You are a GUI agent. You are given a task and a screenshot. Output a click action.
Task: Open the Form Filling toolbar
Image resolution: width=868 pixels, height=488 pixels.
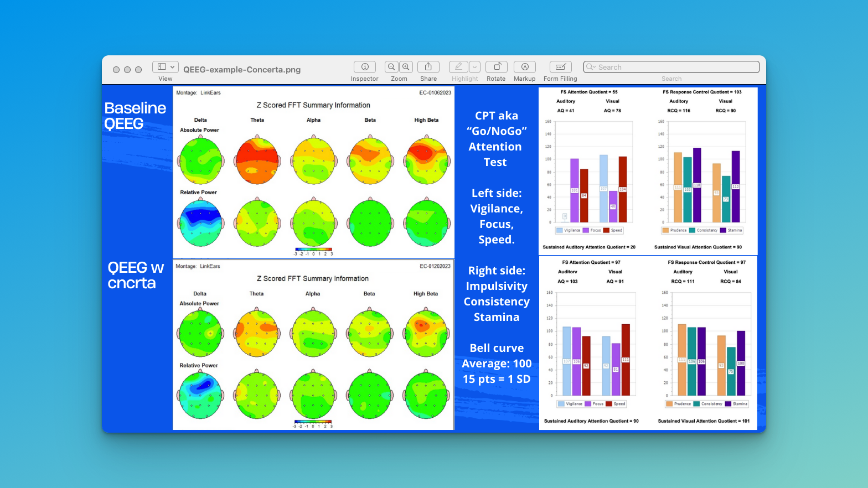point(560,67)
